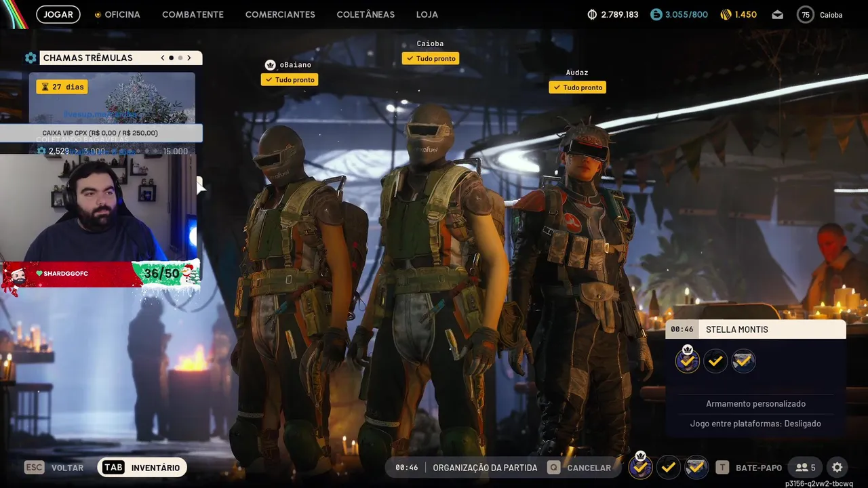This screenshot has width=868, height=488.
Task: Click middle ready checkmark in Stella Montis panel
Action: [x=715, y=361]
